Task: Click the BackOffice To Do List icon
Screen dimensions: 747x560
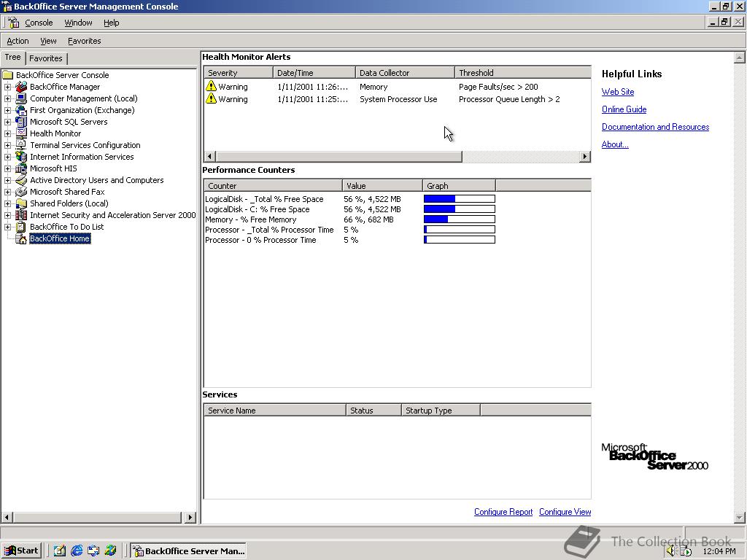Action: (21, 227)
